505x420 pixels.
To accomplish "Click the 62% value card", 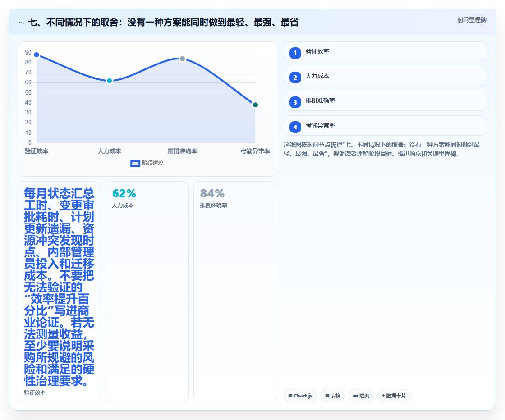I will [x=147, y=292].
